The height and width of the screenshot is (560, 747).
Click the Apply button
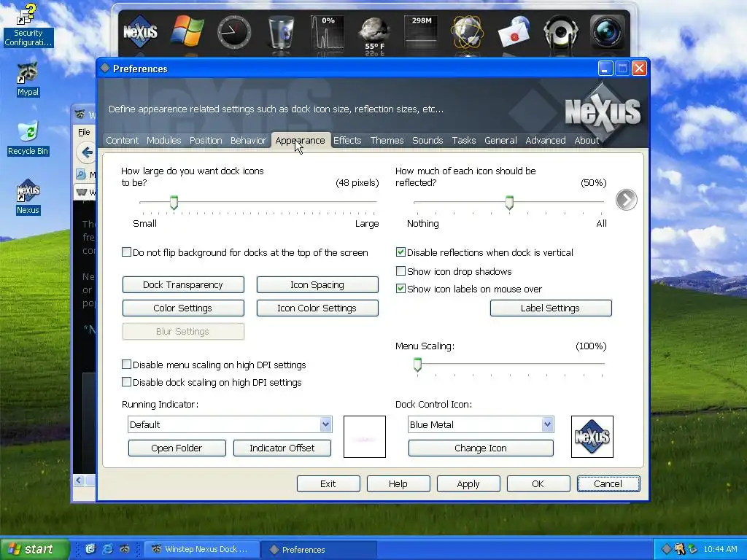(468, 484)
